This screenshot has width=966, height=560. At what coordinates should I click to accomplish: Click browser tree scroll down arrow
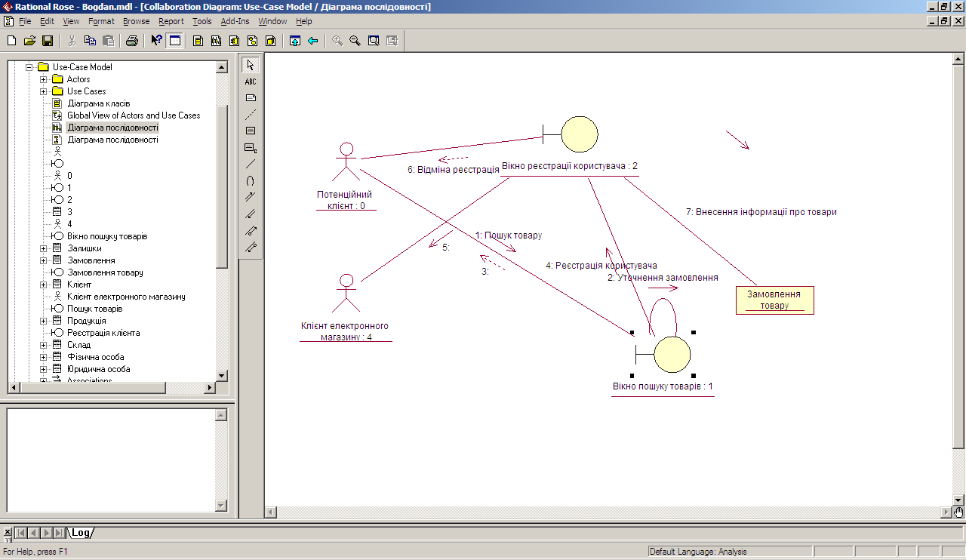pos(222,375)
